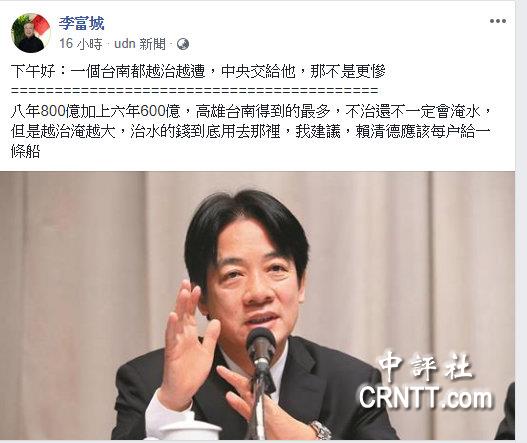Open the three-dot post options menu
527x443 pixels.
pos(498,21)
